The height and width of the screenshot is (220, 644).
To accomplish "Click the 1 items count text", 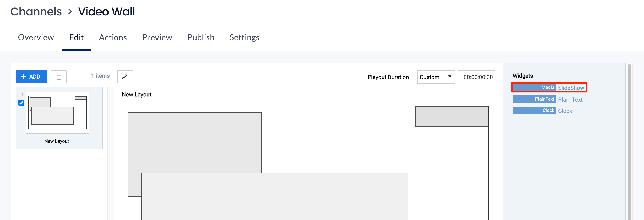I will (100, 76).
